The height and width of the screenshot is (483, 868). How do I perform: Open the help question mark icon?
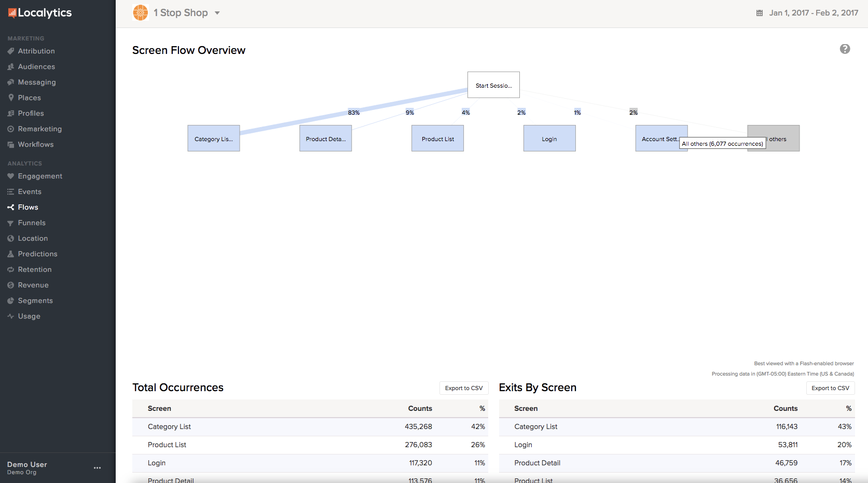[x=845, y=49]
